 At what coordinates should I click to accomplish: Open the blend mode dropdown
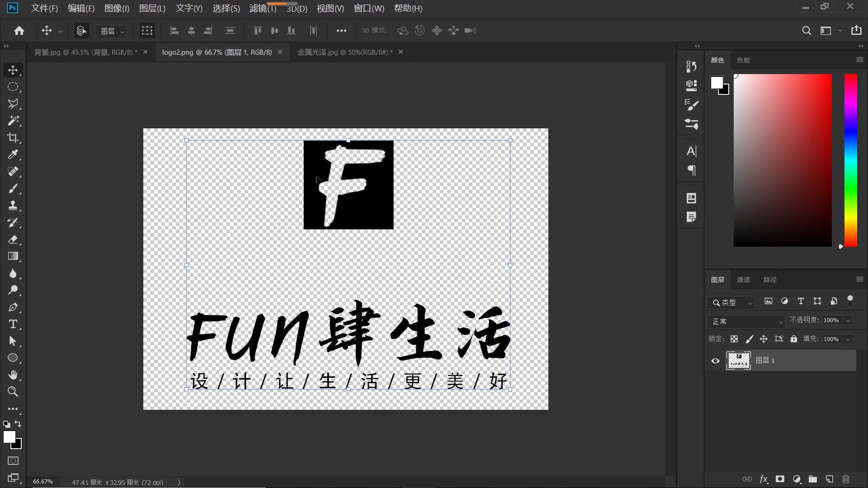(x=746, y=321)
